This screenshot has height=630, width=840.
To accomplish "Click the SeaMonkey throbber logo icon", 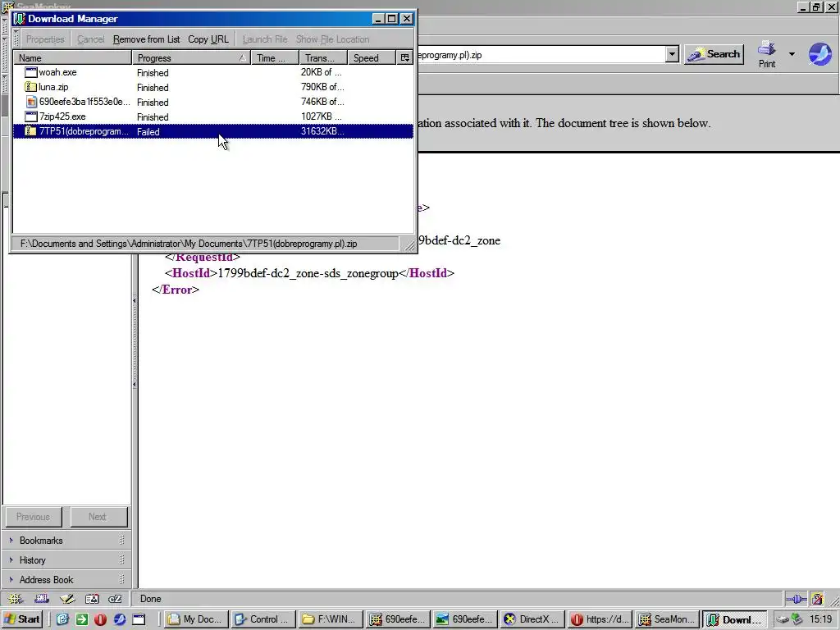I will (819, 54).
